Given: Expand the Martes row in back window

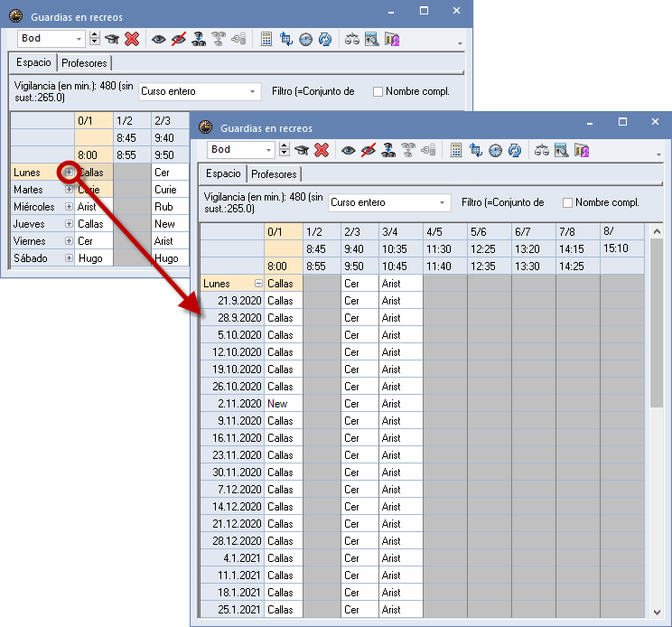Looking at the screenshot, I should 69,190.
